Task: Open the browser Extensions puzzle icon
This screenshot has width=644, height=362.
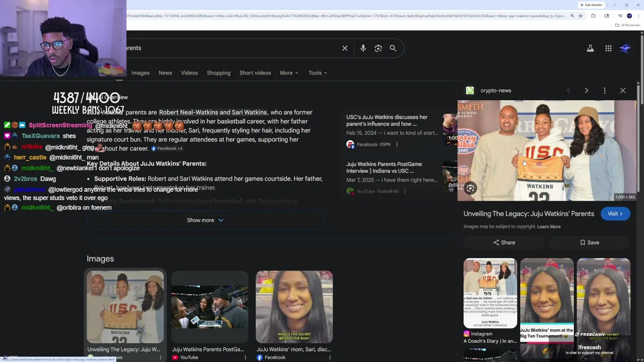Action: click(593, 16)
